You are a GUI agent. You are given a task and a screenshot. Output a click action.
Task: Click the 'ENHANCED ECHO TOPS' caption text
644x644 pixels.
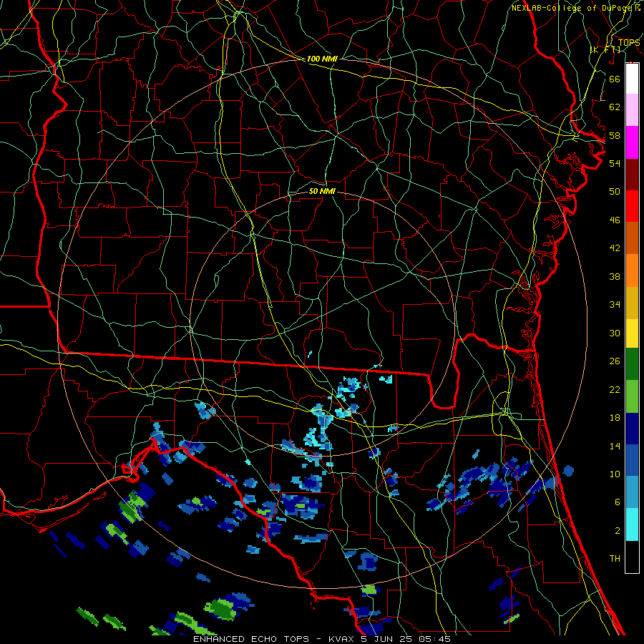(251, 639)
